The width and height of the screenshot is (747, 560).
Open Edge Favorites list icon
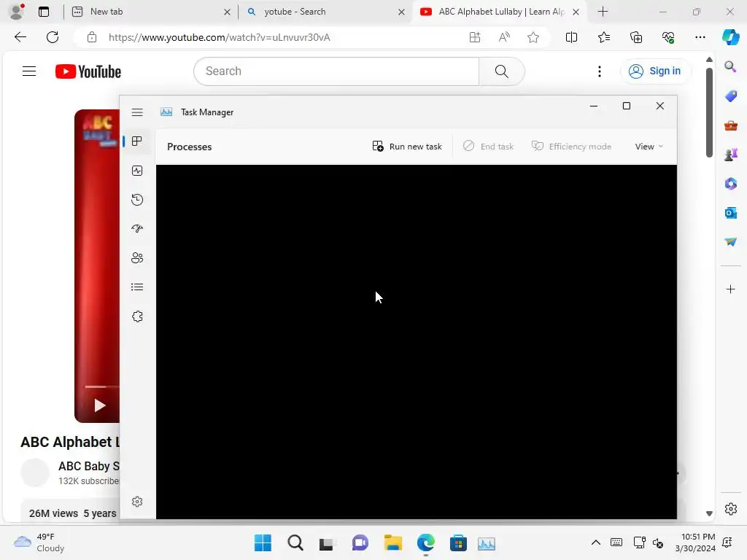coord(603,37)
